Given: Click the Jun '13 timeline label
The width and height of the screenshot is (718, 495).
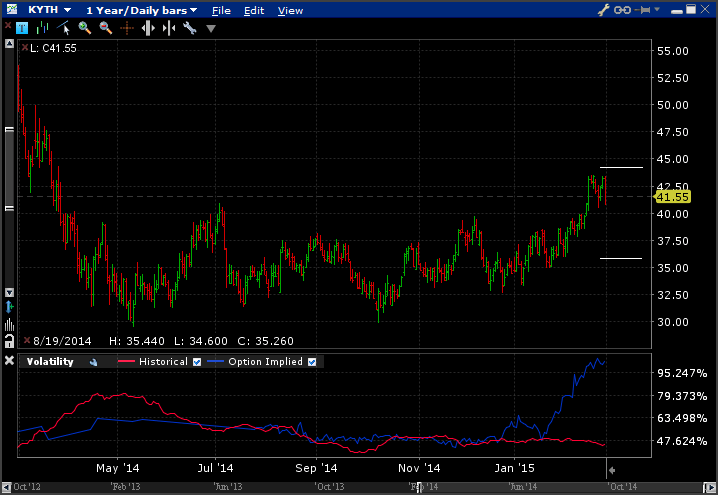Looking at the screenshot, I should [x=228, y=487].
